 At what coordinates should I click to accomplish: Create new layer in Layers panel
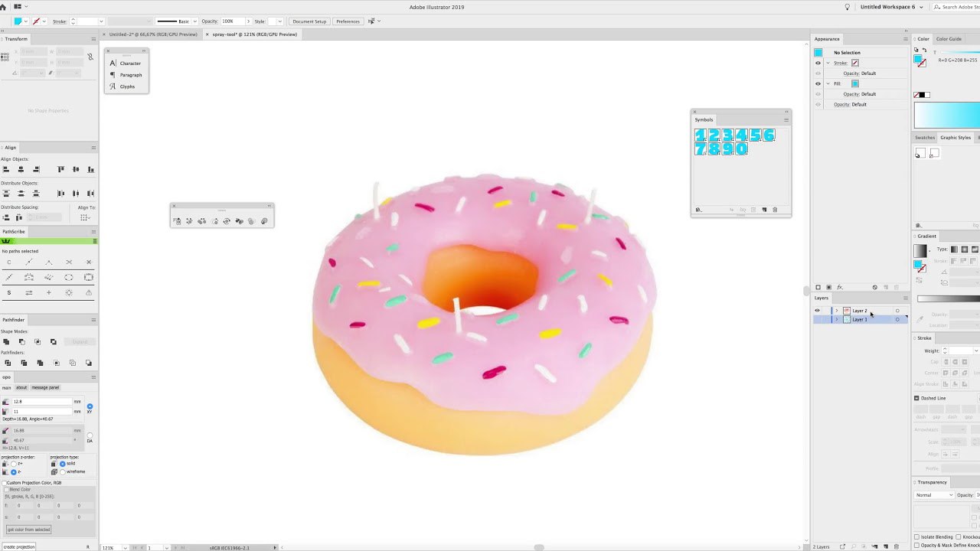tap(886, 546)
